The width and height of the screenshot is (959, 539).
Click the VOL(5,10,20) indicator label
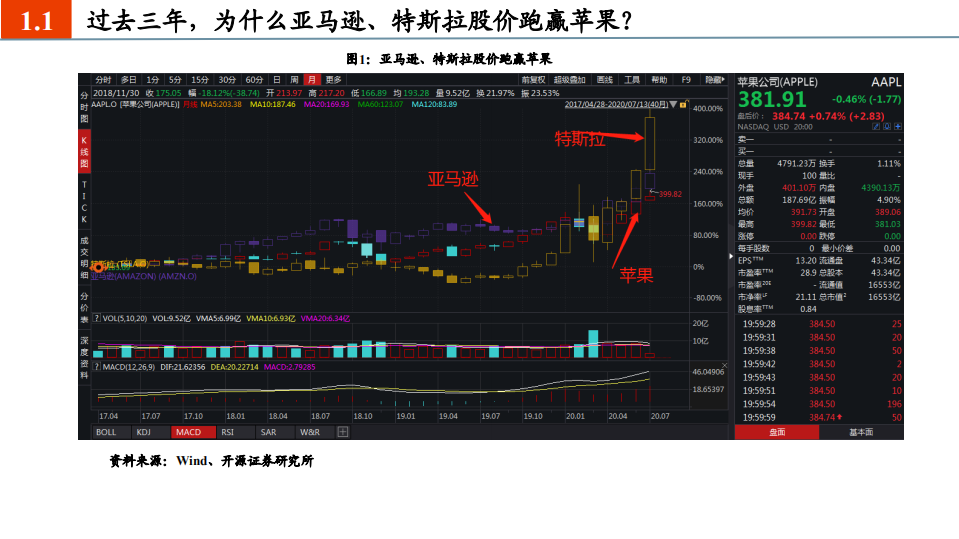click(x=125, y=318)
